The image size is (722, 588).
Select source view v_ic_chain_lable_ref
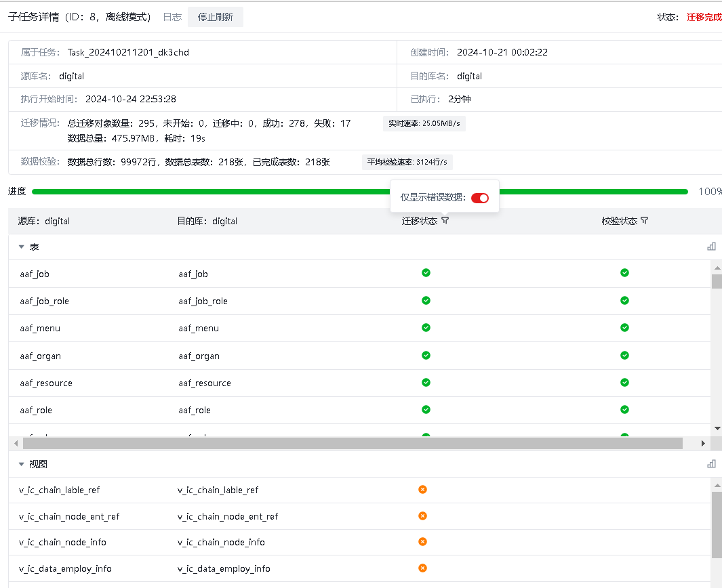click(60, 490)
